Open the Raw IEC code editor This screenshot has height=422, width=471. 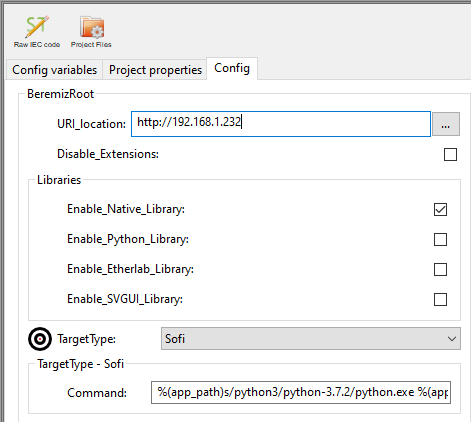[x=37, y=27]
